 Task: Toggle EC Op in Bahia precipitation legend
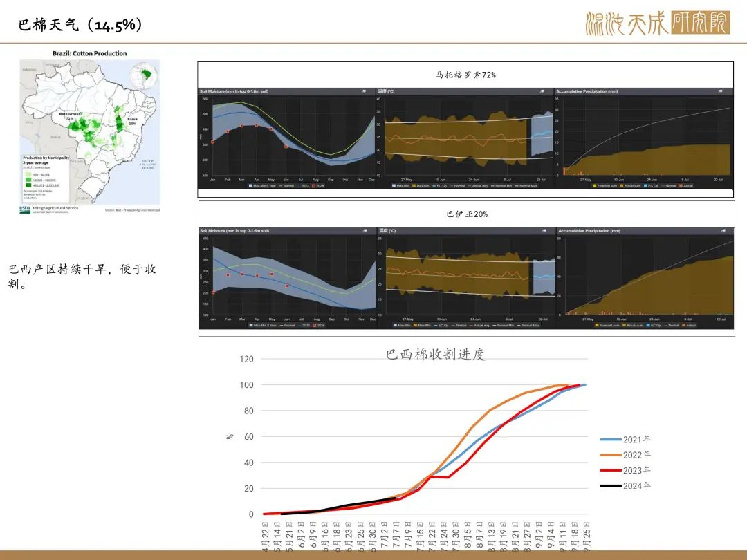point(654,325)
